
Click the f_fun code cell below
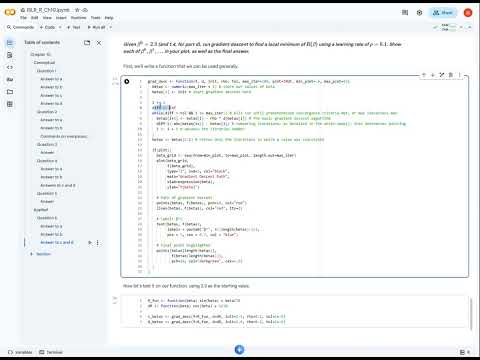point(295,311)
